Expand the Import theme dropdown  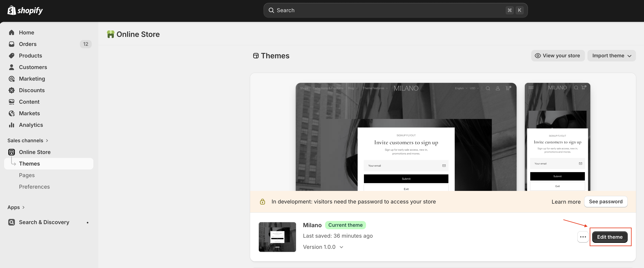[611, 56]
